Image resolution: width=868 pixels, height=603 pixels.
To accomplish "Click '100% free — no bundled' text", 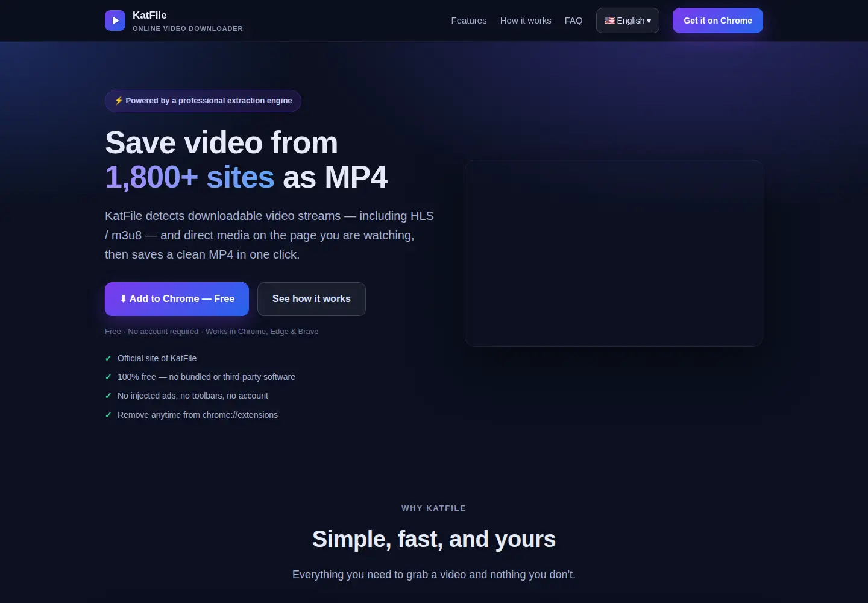I will point(206,377).
